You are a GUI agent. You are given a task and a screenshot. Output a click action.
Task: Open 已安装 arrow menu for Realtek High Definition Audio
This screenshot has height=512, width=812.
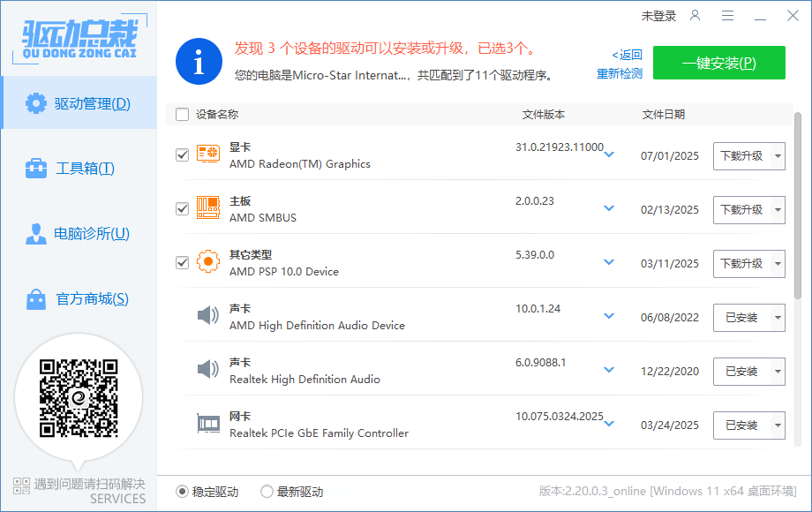pos(778,371)
